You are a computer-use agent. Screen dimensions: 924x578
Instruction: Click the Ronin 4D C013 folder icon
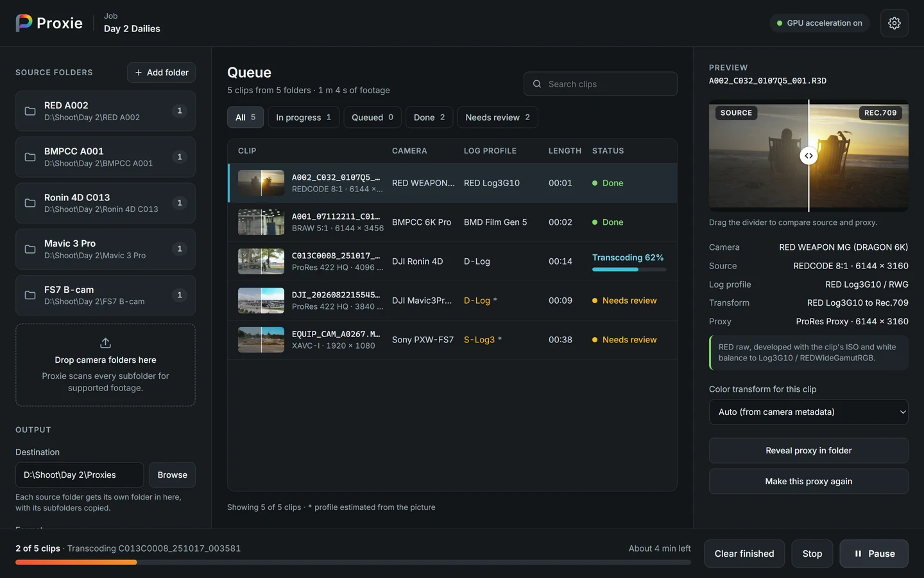click(30, 203)
